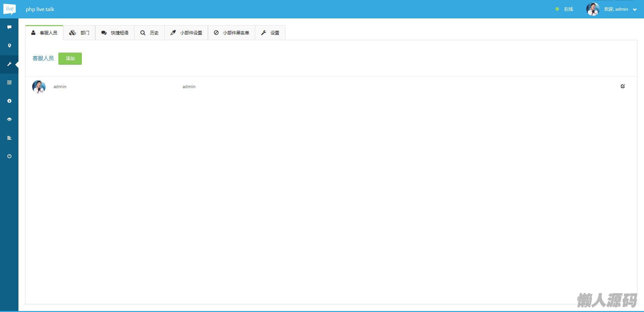Open the 快捷短语 tab
This screenshot has height=312, width=644.
115,33
